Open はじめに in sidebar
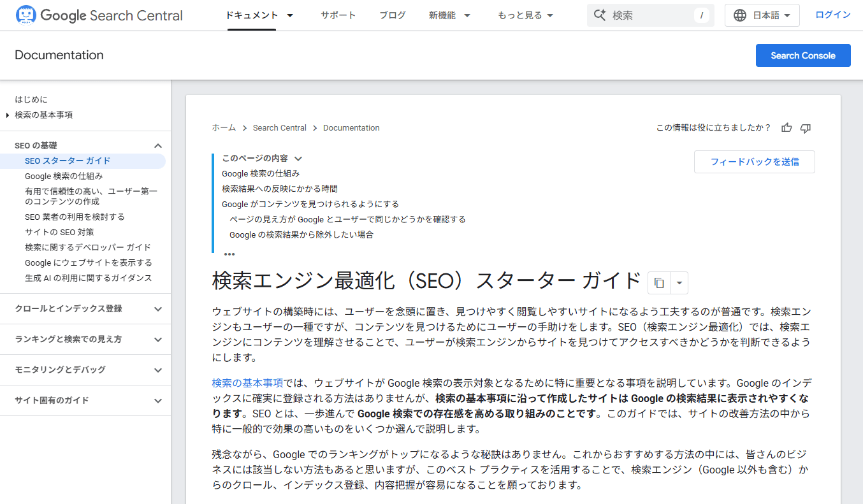 [x=31, y=100]
